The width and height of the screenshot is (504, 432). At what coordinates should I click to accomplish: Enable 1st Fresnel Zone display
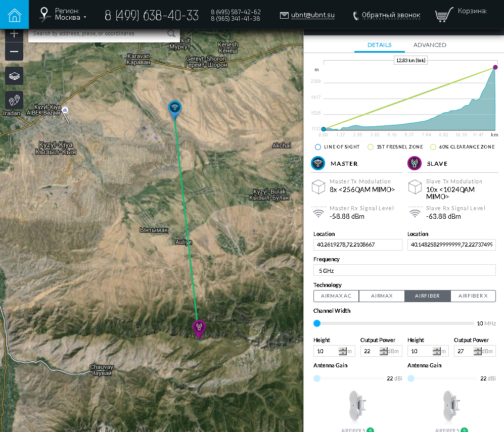[371, 147]
